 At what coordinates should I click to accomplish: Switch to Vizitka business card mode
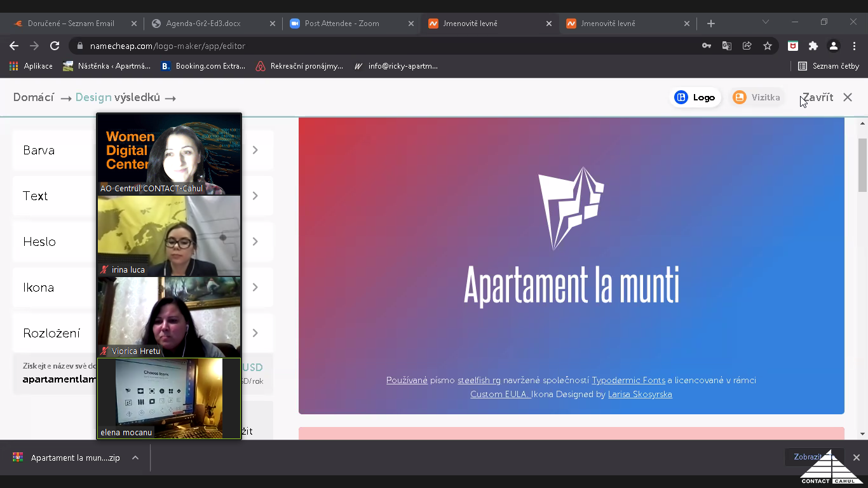coord(757,97)
